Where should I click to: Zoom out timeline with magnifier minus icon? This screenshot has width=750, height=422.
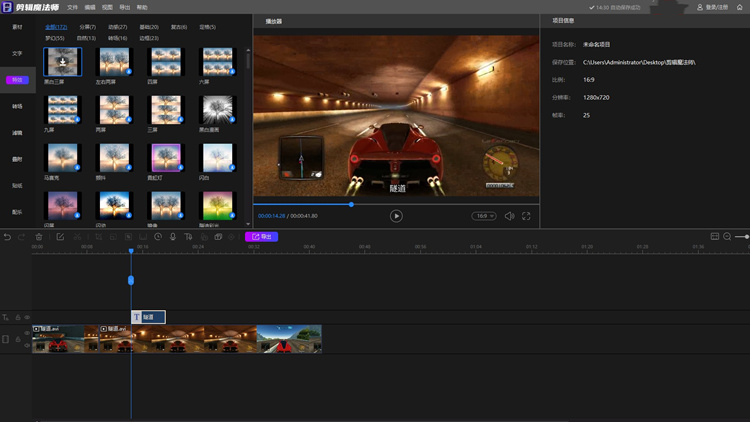[x=727, y=236]
